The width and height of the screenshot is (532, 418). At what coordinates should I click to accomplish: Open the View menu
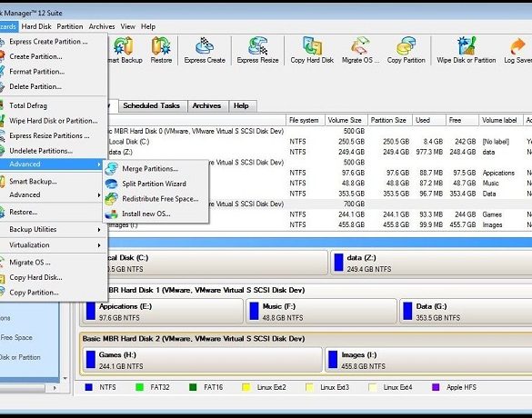(x=127, y=26)
